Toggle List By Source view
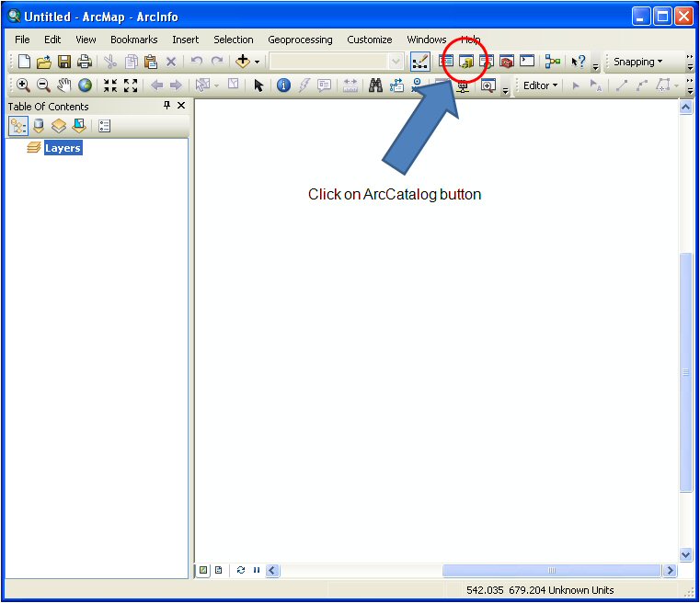The width and height of the screenshot is (700, 603). click(39, 126)
